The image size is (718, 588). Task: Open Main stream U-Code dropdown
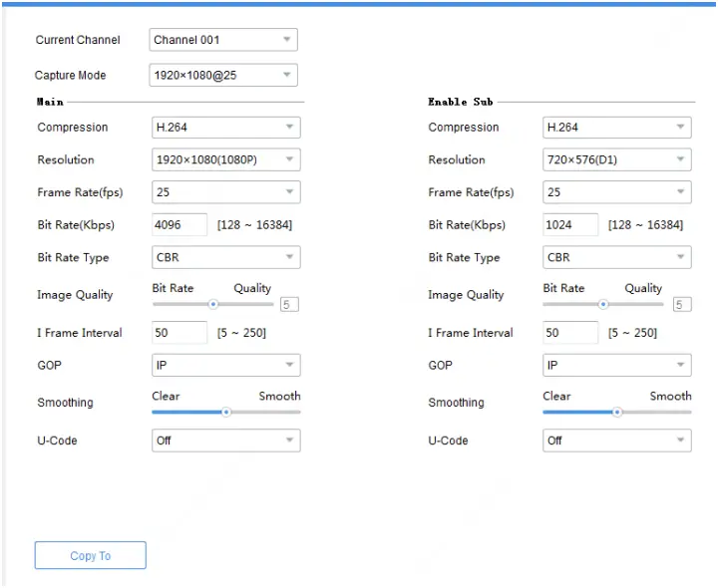(x=225, y=441)
